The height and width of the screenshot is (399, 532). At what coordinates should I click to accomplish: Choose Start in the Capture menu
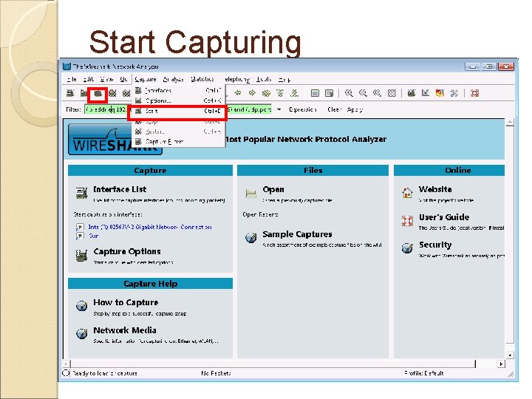[x=177, y=111]
